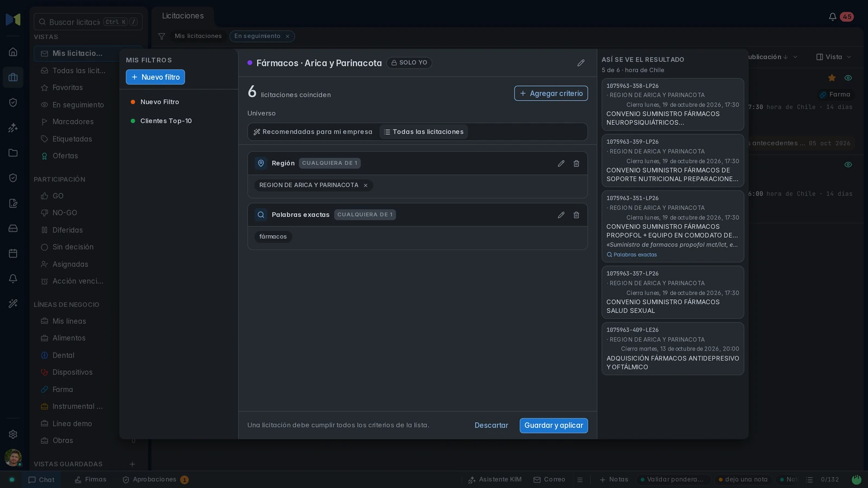
Task: Edit the Palabras exactas criterion
Action: [x=561, y=215]
